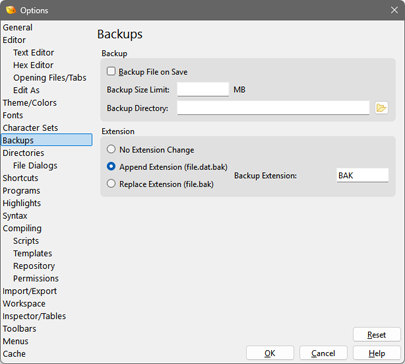Open Theme/Colors settings
405x364 pixels.
30,103
